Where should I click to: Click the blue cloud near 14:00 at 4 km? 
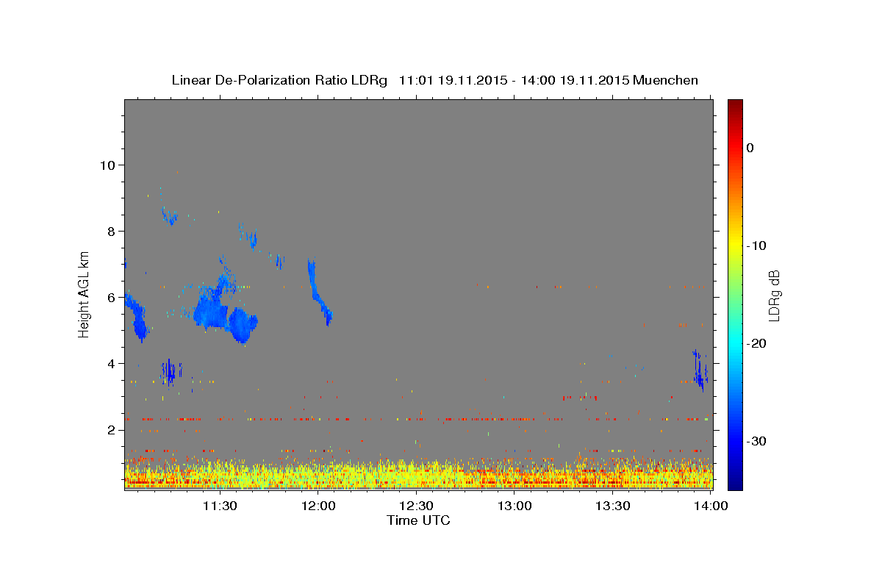[x=700, y=370]
